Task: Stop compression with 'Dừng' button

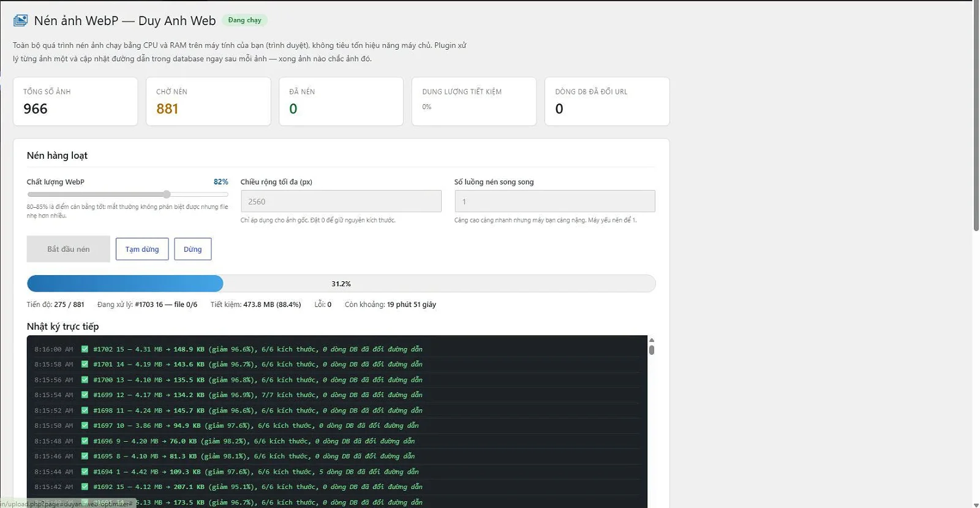Action: 192,249
